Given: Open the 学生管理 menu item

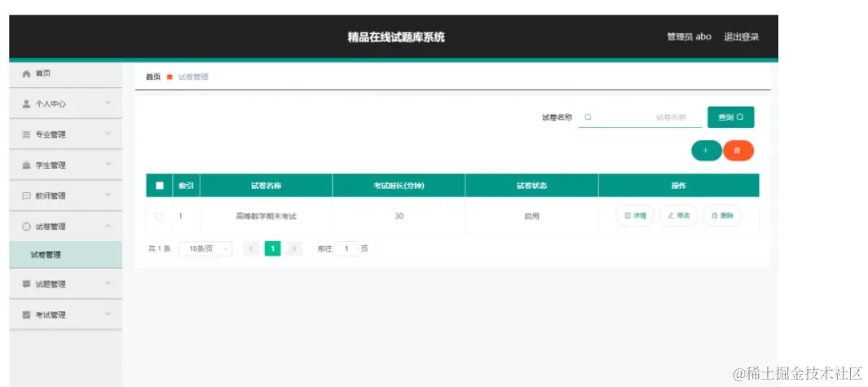Looking at the screenshot, I should [65, 165].
